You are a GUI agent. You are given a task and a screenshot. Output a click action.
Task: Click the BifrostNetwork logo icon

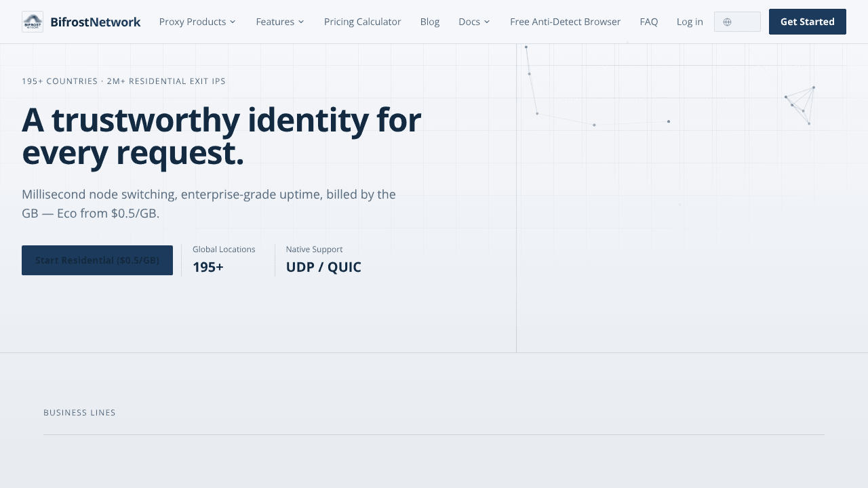pyautogui.click(x=33, y=22)
